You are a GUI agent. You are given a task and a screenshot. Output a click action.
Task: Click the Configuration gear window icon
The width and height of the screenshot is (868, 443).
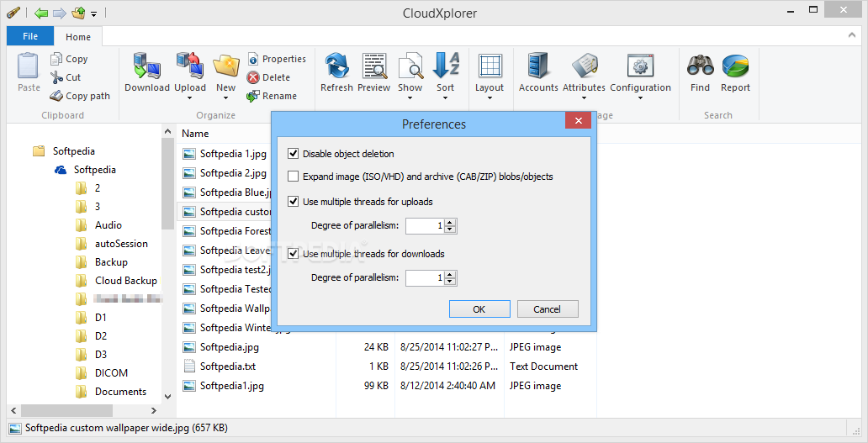pos(640,66)
